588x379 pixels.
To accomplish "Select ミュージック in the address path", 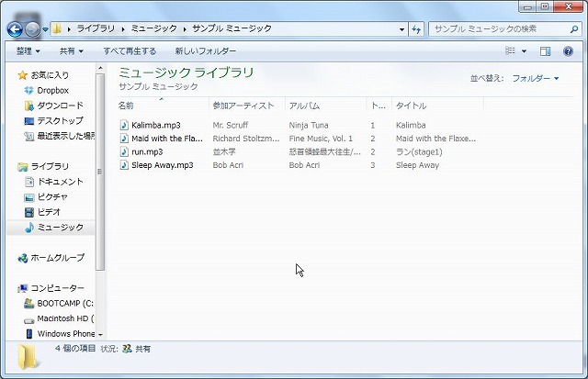I will coord(153,28).
